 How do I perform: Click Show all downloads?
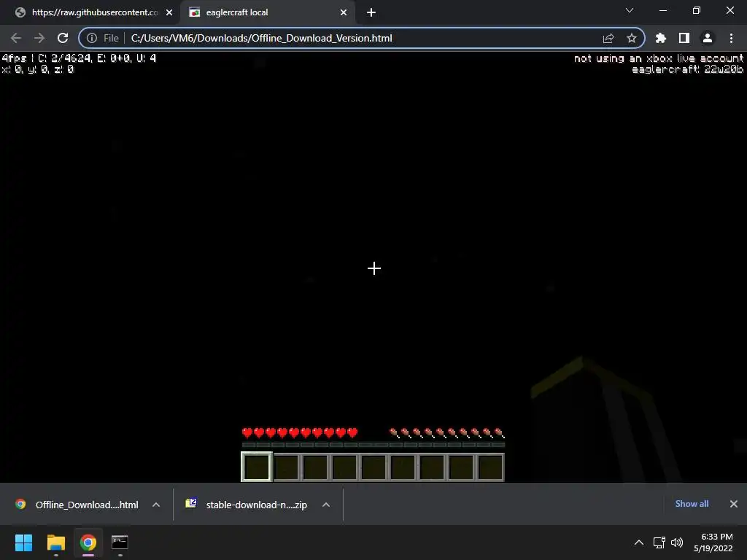[x=692, y=504]
